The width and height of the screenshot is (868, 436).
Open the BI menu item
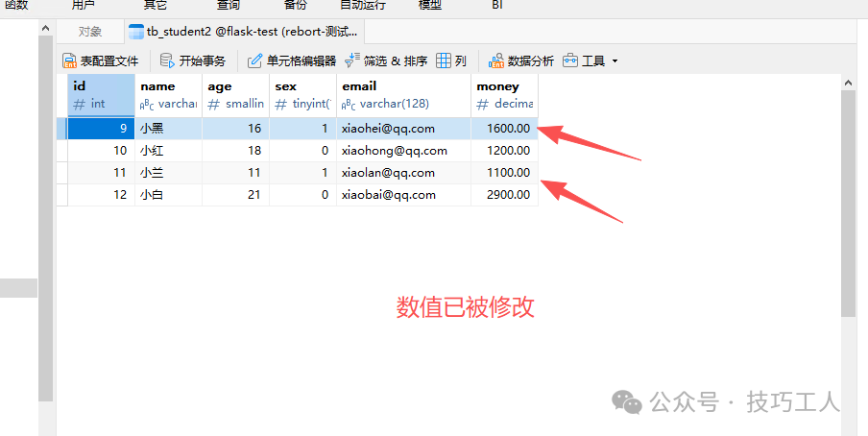(x=497, y=5)
